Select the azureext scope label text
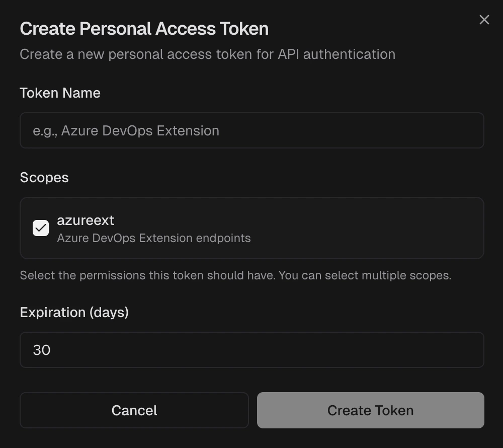 (x=86, y=220)
